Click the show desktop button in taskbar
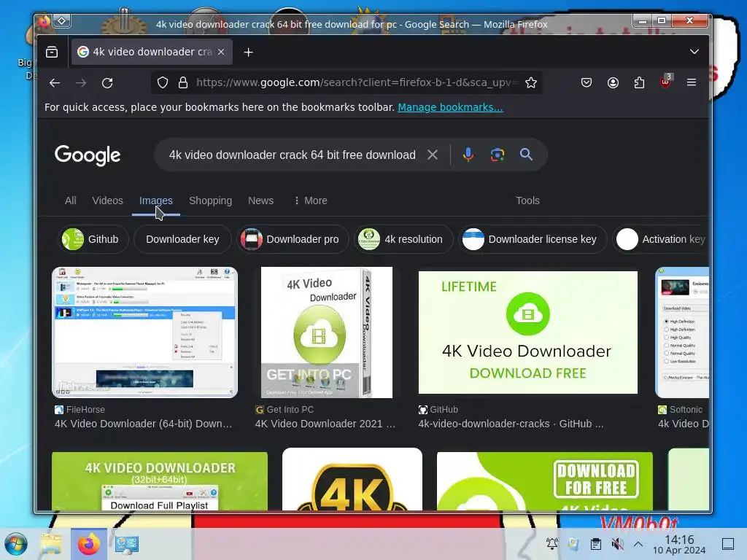 coord(728,544)
